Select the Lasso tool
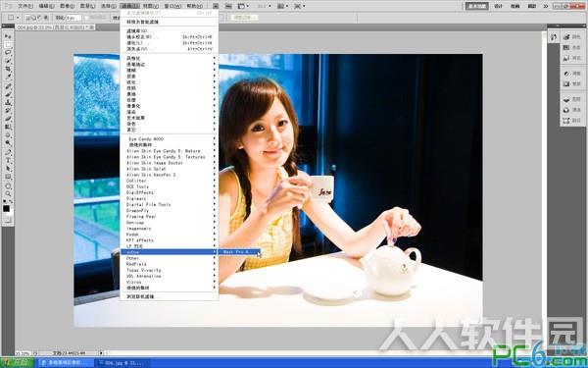 pyautogui.click(x=8, y=53)
